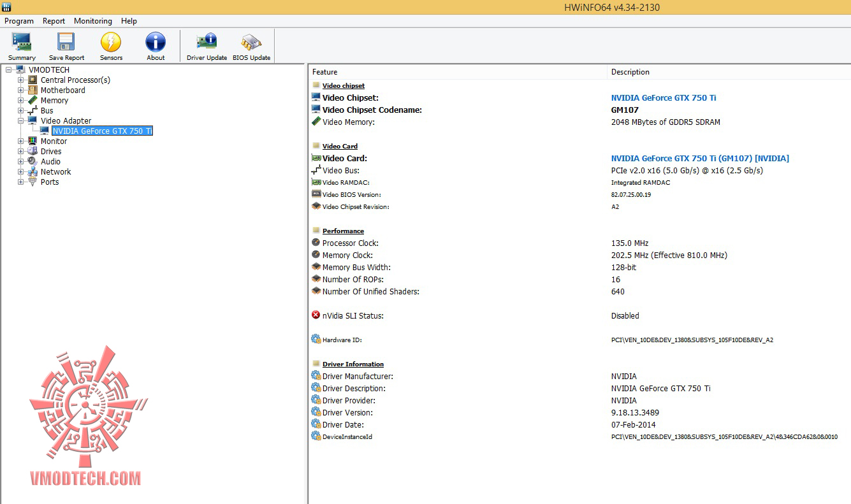Open the Summary toolbar icon
Image resolution: width=851 pixels, height=504 pixels.
(x=22, y=43)
